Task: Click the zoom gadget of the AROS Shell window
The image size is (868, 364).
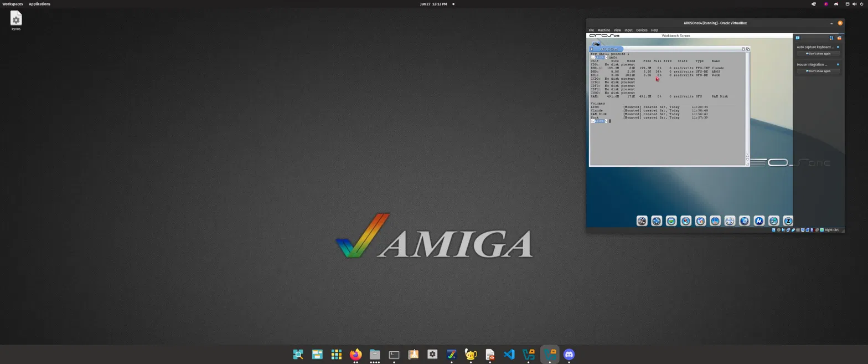Action: (x=743, y=49)
